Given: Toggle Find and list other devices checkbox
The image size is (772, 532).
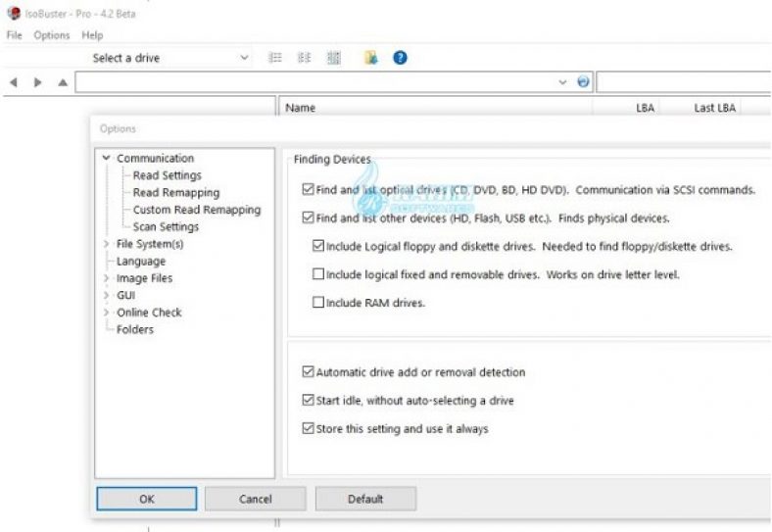Looking at the screenshot, I should coord(309,218).
